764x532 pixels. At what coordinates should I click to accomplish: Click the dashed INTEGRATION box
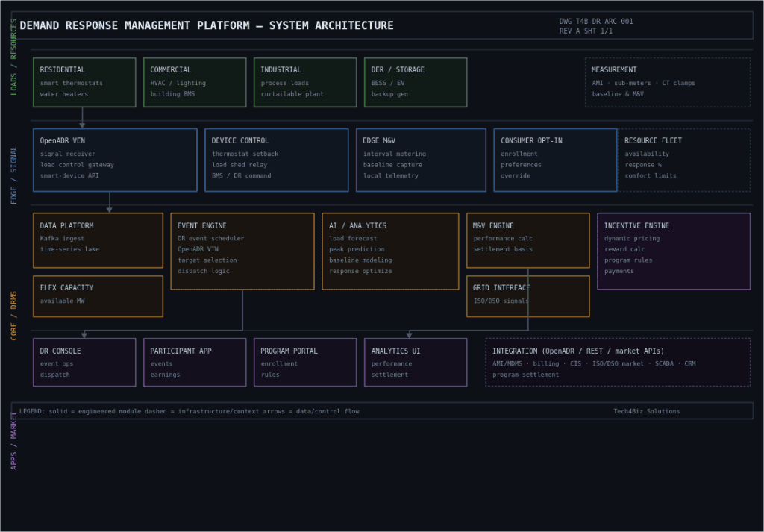[618, 363]
